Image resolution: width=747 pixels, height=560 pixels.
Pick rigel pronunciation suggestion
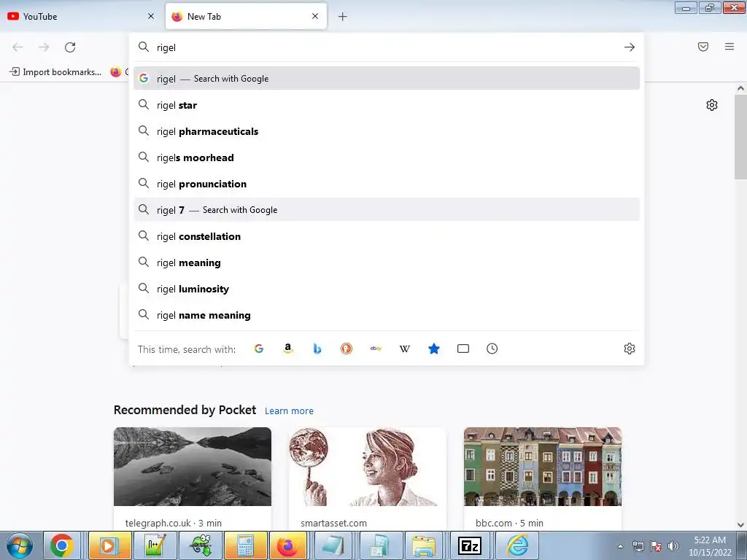(387, 184)
